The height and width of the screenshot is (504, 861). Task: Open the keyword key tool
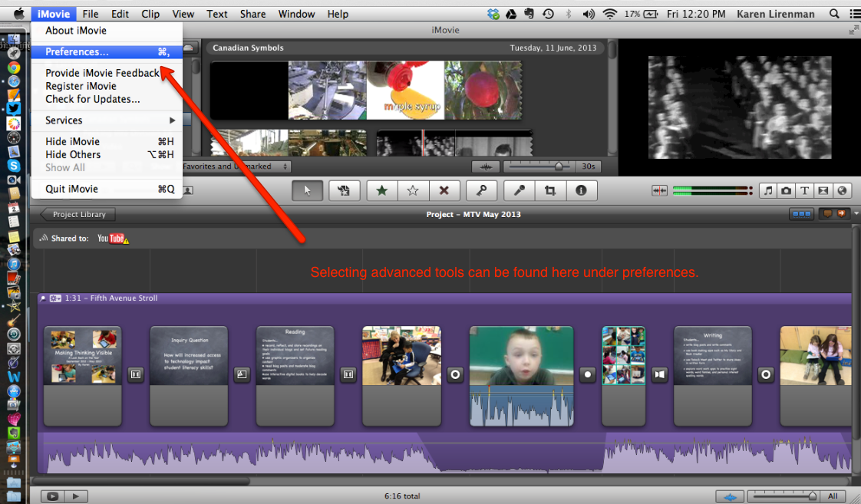click(x=482, y=190)
